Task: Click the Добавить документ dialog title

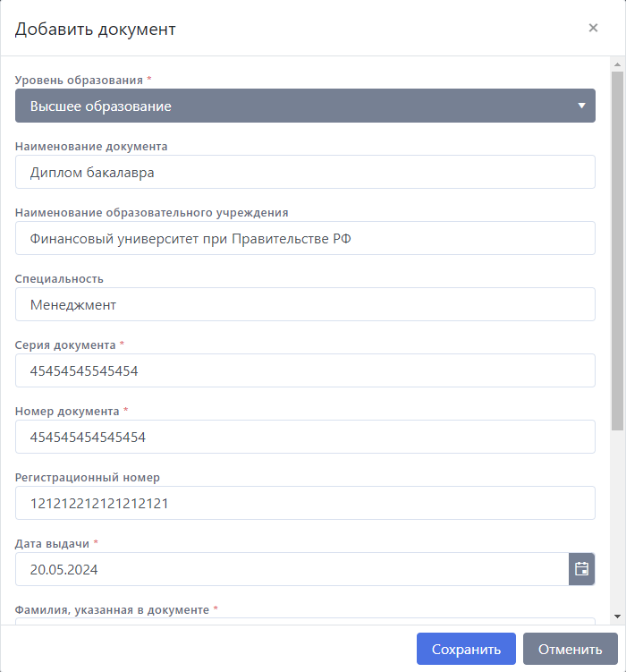Action: [x=96, y=29]
